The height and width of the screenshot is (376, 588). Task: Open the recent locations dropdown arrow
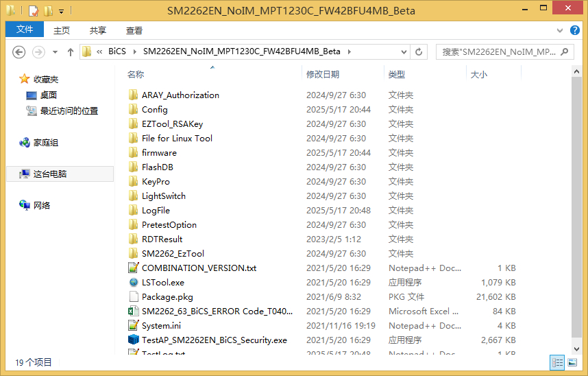[x=56, y=52]
